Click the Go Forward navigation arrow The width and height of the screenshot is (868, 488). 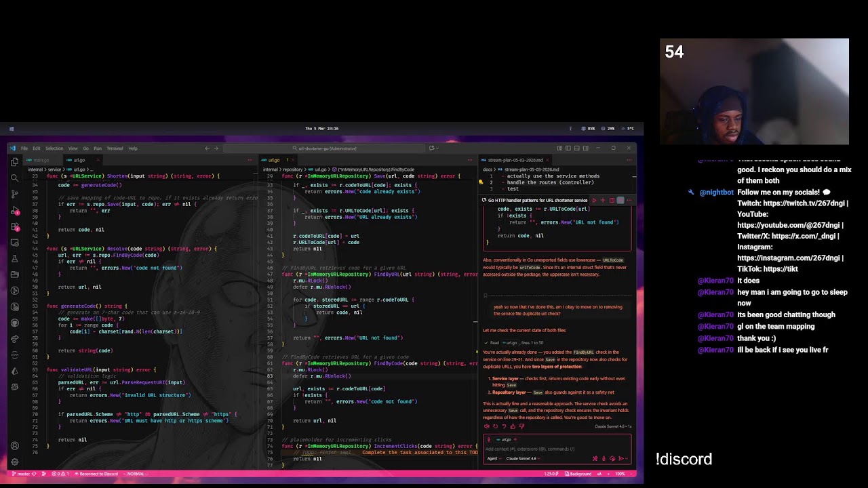pyautogui.click(x=216, y=148)
